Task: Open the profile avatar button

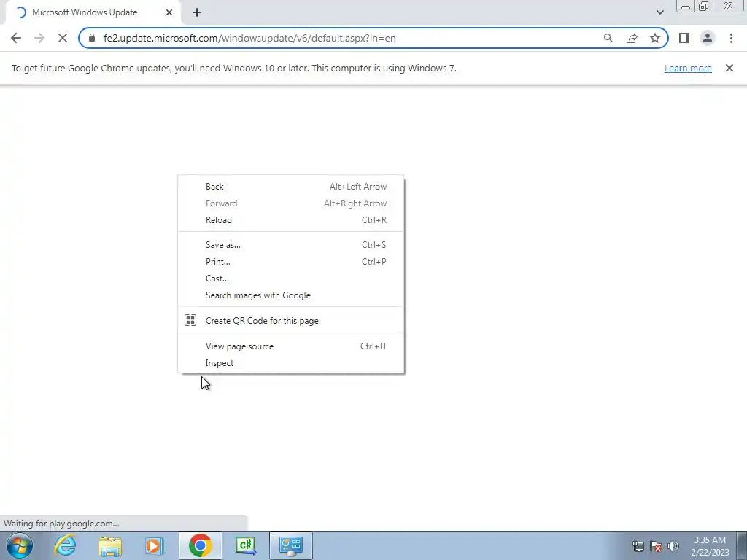Action: pyautogui.click(x=708, y=38)
